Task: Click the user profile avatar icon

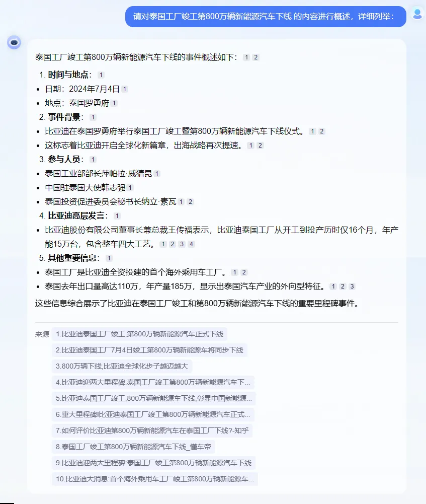Action: click(417, 14)
